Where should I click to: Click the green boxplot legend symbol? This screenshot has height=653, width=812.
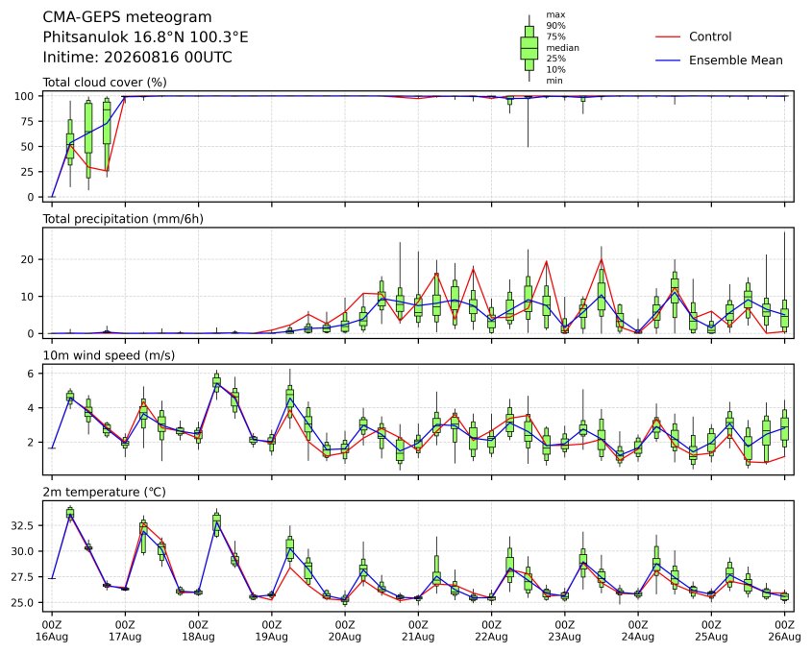tap(529, 48)
